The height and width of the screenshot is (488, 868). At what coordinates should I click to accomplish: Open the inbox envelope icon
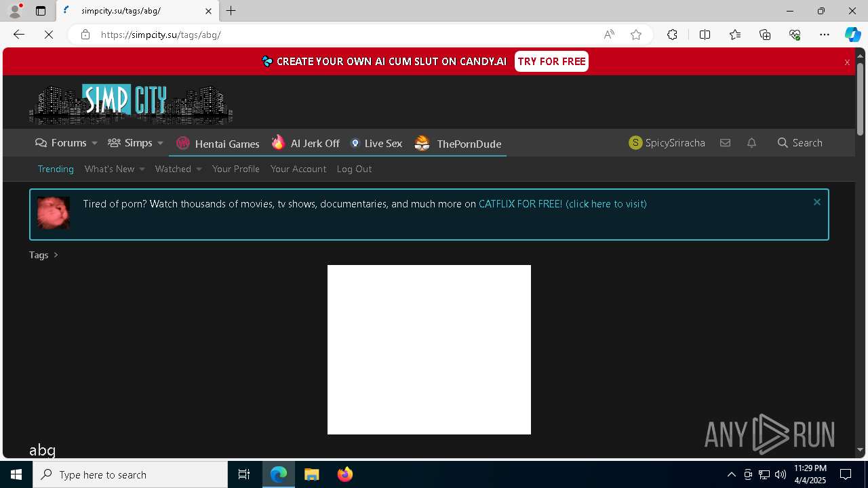coord(725,143)
